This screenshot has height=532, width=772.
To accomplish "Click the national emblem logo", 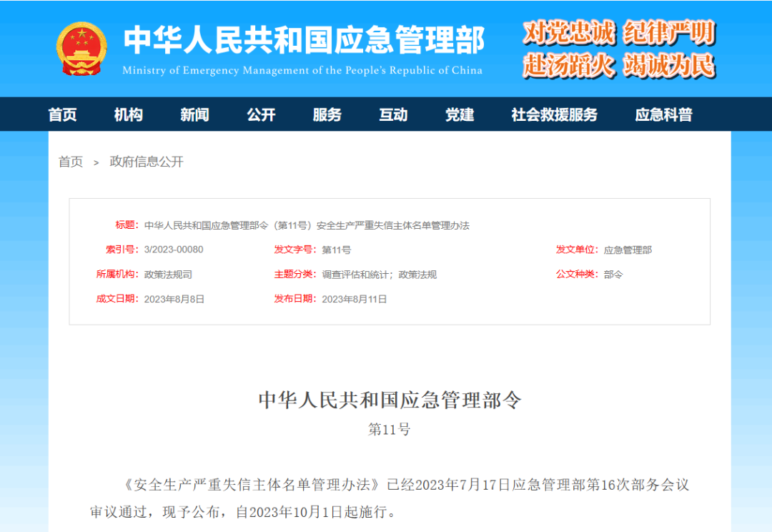I will point(81,49).
